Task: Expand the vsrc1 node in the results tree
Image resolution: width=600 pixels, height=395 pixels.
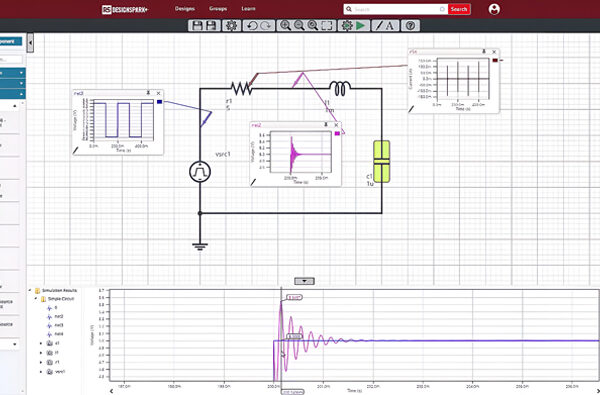Action: click(41, 372)
